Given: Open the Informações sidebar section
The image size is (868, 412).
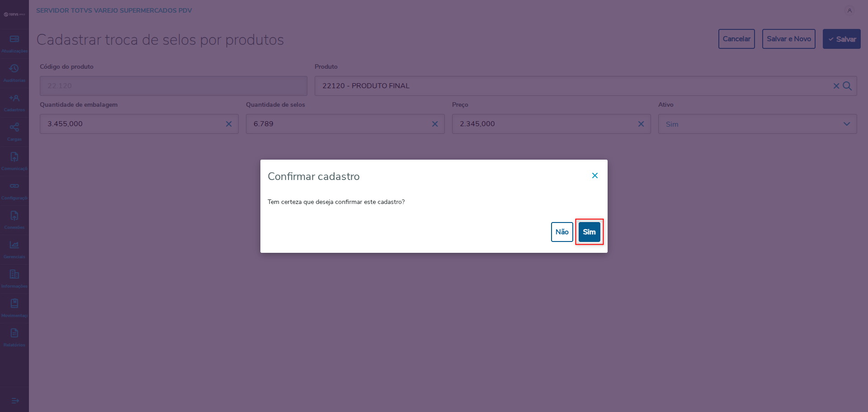Looking at the screenshot, I should coord(14,279).
